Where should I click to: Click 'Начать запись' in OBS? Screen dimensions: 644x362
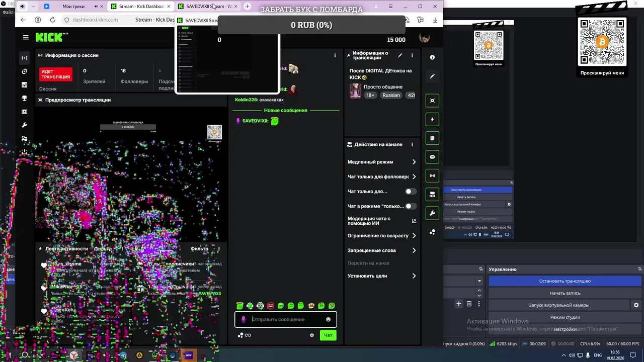[565, 293]
